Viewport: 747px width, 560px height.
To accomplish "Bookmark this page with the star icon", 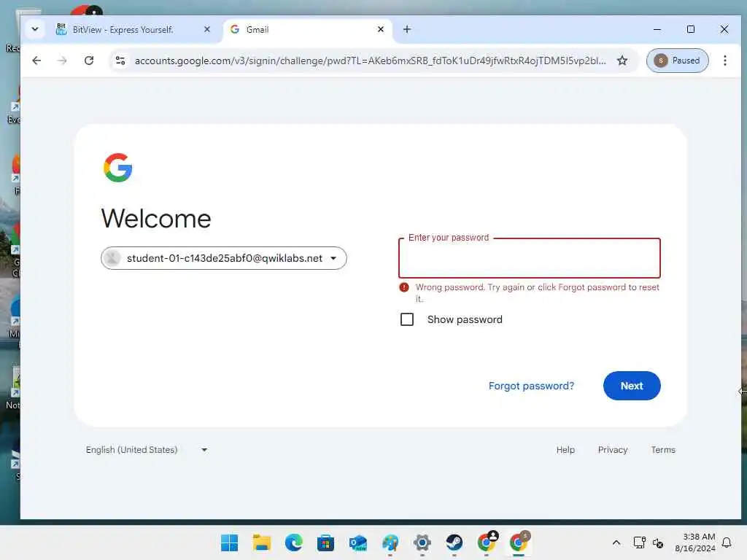I will pos(622,61).
